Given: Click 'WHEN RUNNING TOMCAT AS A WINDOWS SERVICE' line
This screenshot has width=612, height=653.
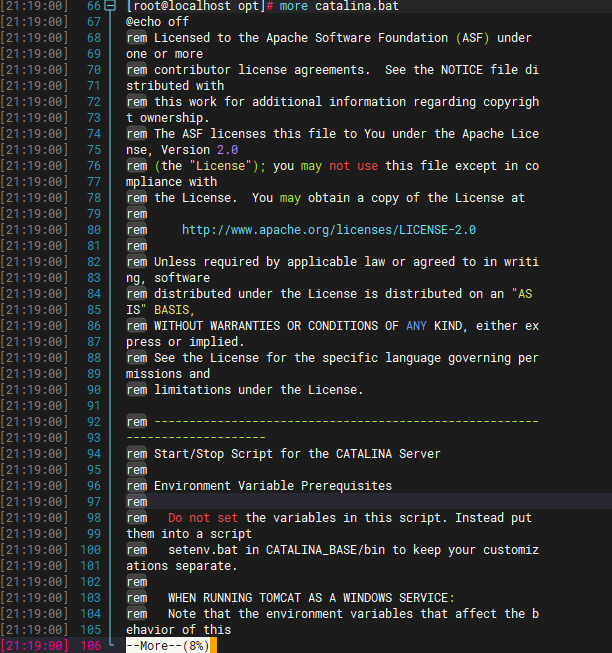Looking at the screenshot, I should click(x=311, y=598).
